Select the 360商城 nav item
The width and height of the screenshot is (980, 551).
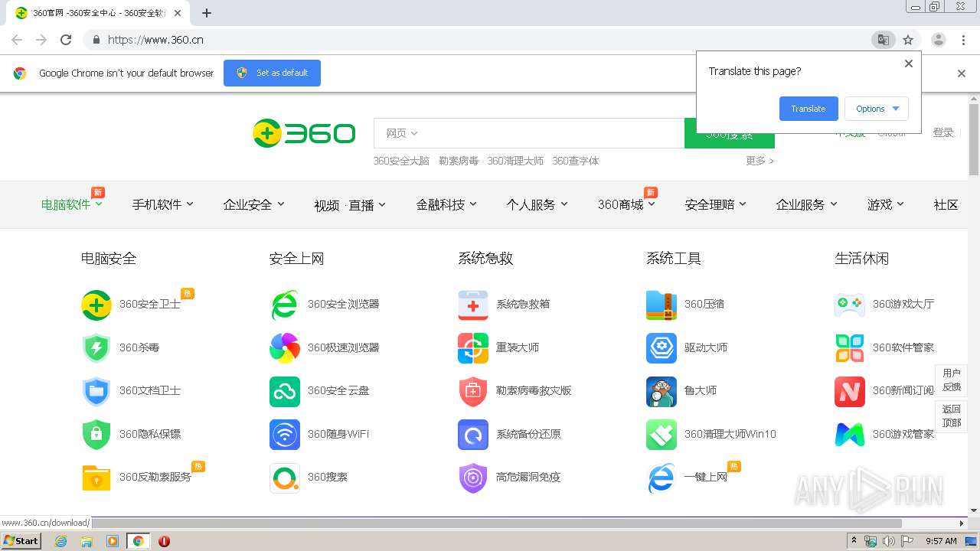pyautogui.click(x=626, y=204)
